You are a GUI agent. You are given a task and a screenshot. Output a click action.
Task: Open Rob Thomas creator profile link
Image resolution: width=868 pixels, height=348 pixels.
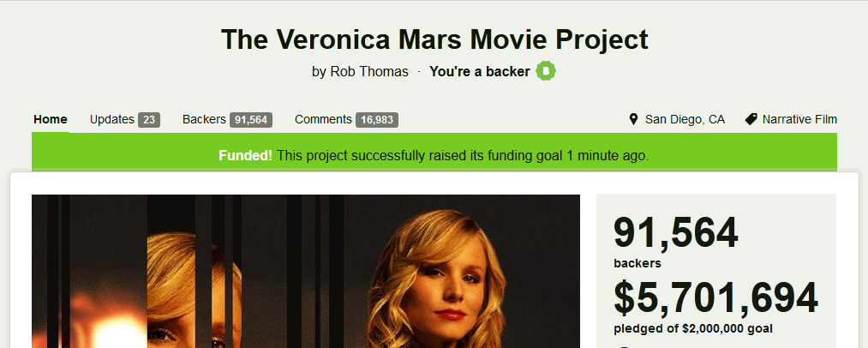point(369,71)
